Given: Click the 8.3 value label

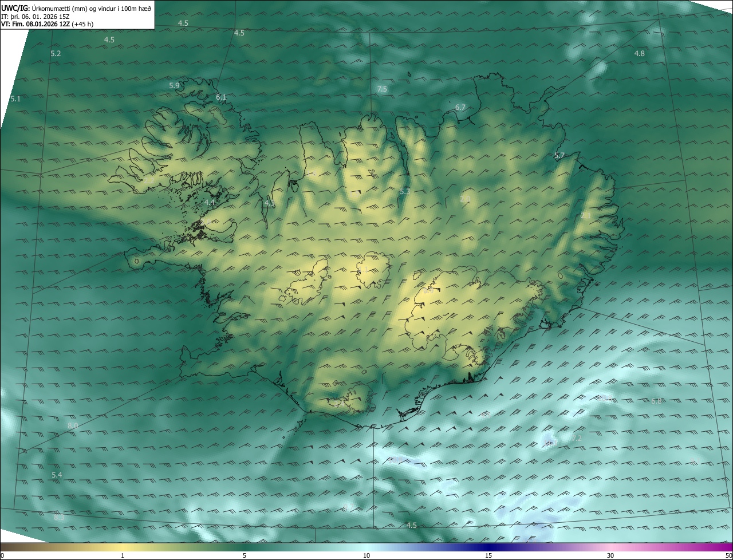Looking at the screenshot, I should click(x=58, y=517).
